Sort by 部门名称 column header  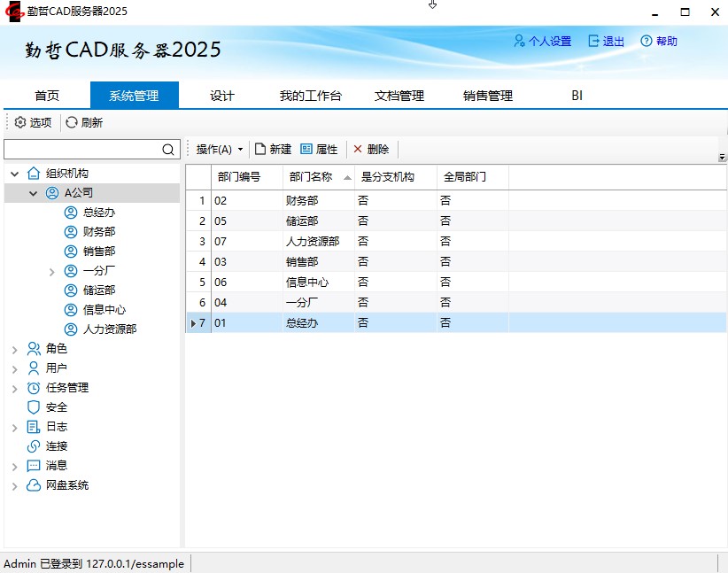(311, 176)
